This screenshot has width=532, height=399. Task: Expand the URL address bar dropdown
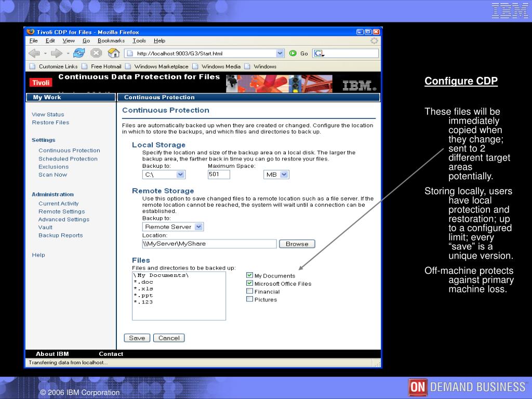(280, 54)
